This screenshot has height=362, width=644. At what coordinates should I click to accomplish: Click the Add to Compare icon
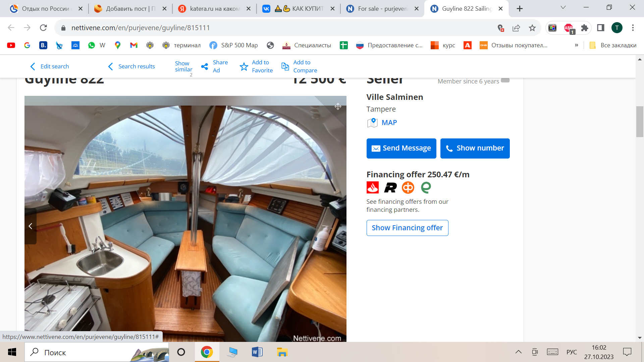[x=285, y=66]
